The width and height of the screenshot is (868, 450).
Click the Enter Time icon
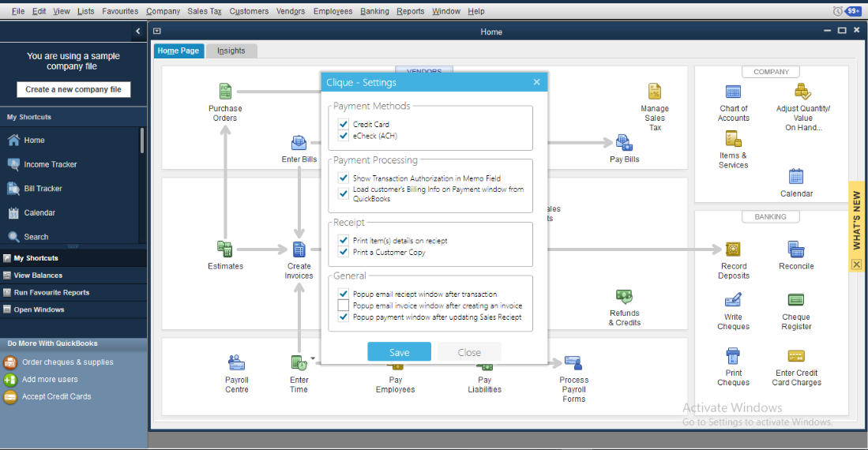(x=299, y=363)
